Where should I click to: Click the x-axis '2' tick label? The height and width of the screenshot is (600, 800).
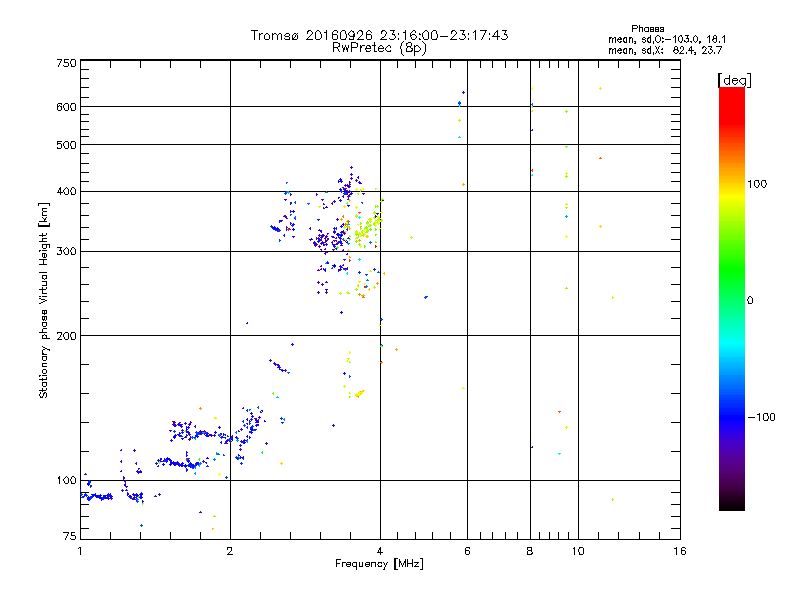230,551
